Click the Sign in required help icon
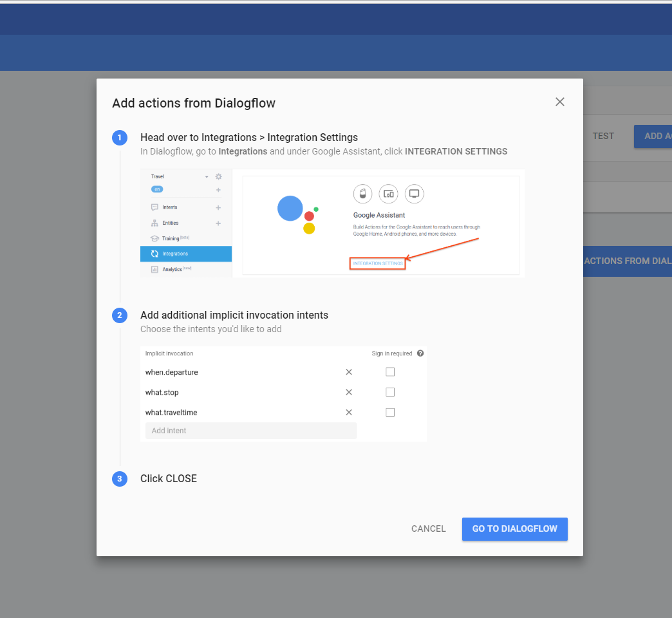 [x=420, y=353]
